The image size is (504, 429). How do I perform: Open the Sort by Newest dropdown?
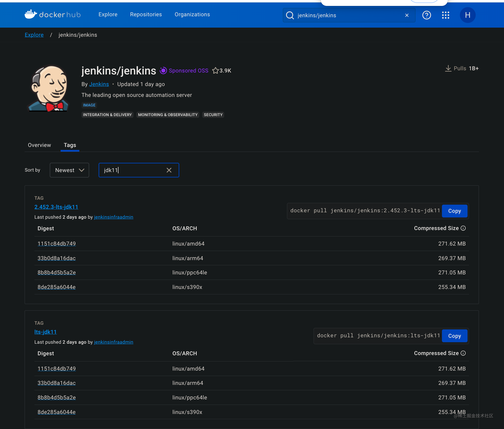pos(69,170)
